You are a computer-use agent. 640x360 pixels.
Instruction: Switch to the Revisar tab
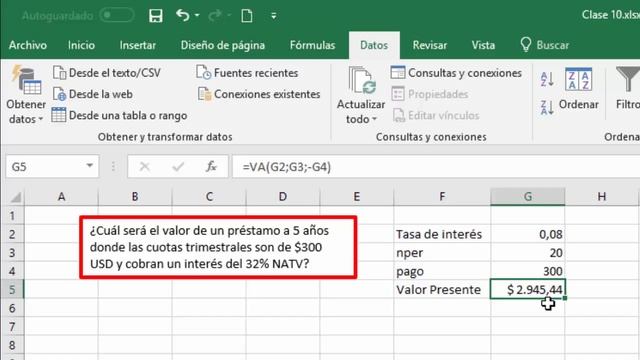tap(429, 45)
